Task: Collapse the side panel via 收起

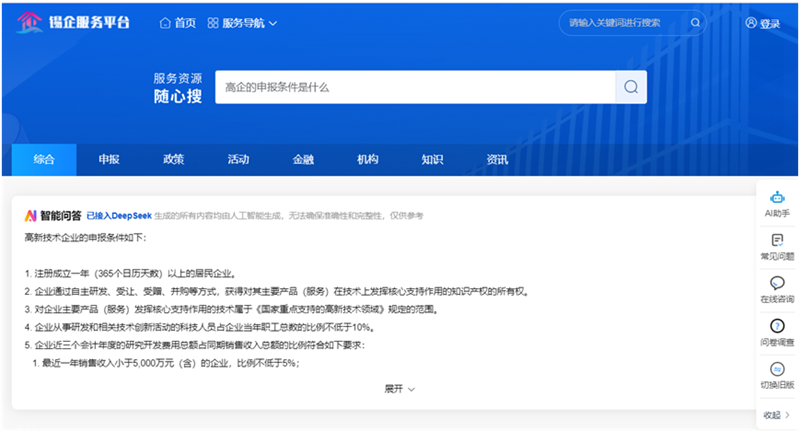Action: (x=777, y=414)
